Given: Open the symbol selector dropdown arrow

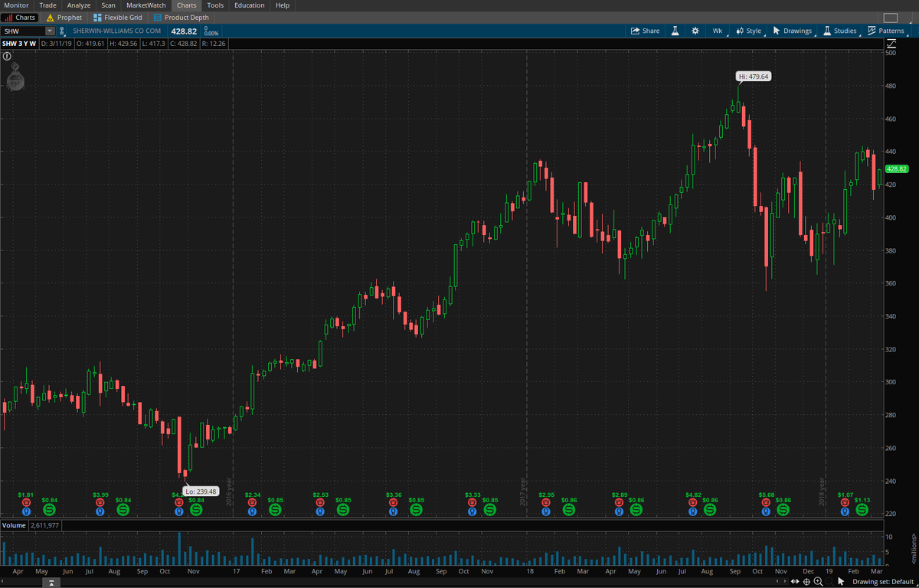Looking at the screenshot, I should [x=51, y=31].
